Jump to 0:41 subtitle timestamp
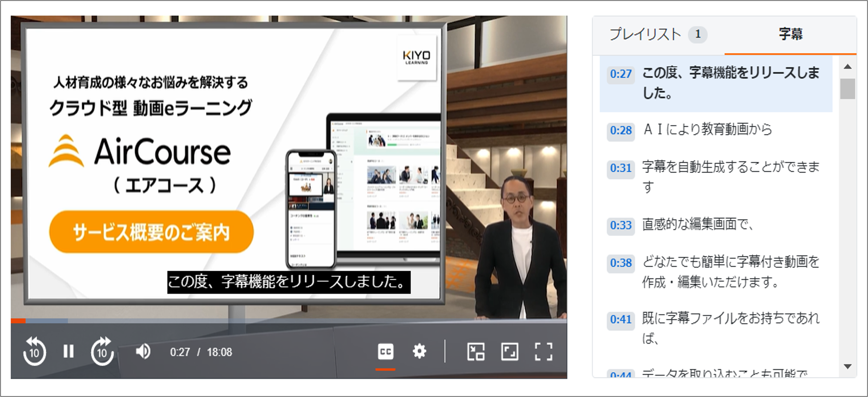868x397 pixels. [x=621, y=319]
